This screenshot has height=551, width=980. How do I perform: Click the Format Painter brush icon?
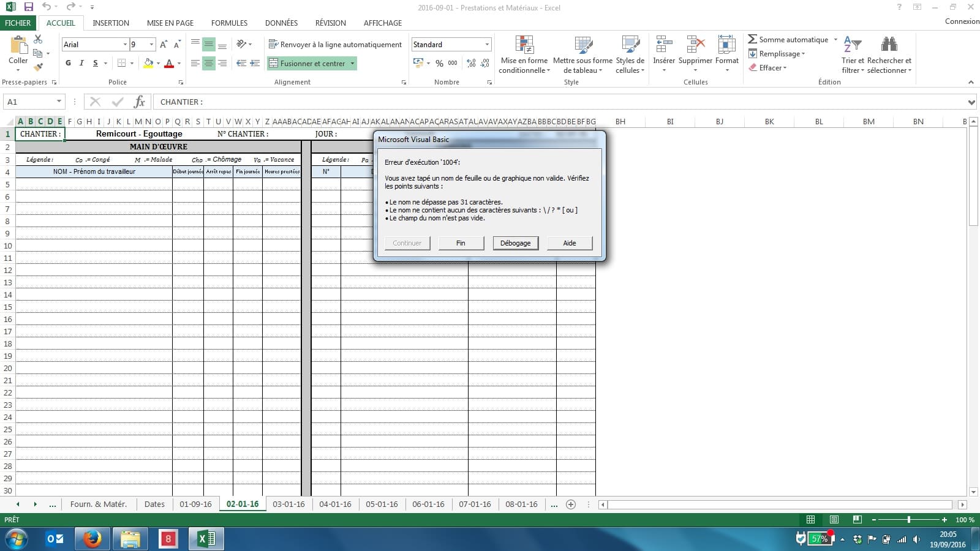click(x=38, y=67)
